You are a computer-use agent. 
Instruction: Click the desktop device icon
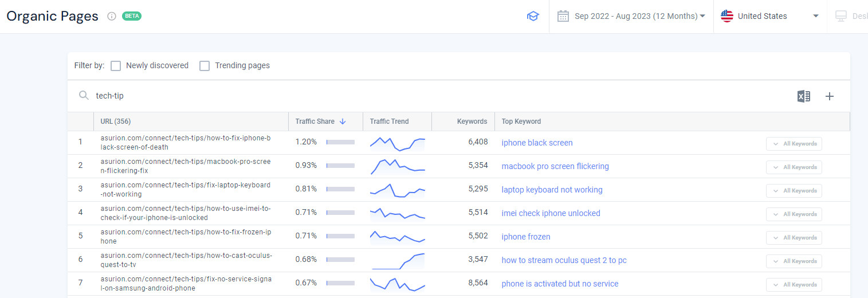[x=841, y=16]
